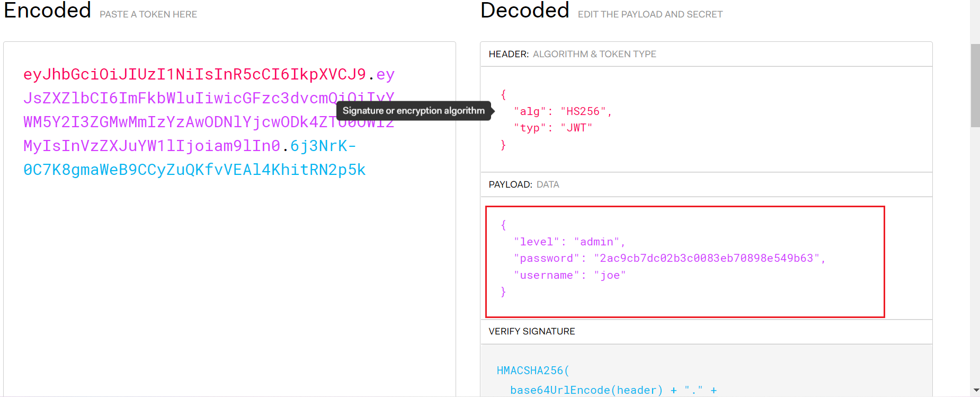980x397 pixels.
Task: Click the "level": "admin" line
Action: click(569, 242)
